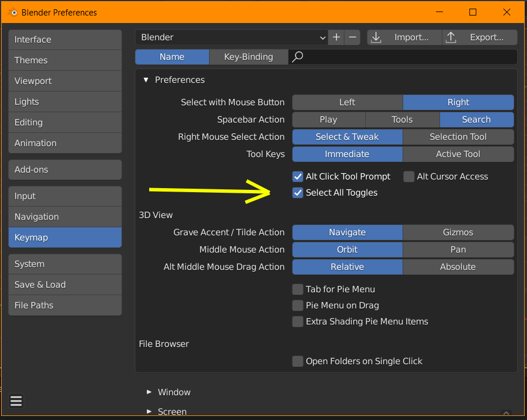This screenshot has width=527, height=420.
Task: Click the minus icon to remove keymap preset
Action: pos(353,37)
